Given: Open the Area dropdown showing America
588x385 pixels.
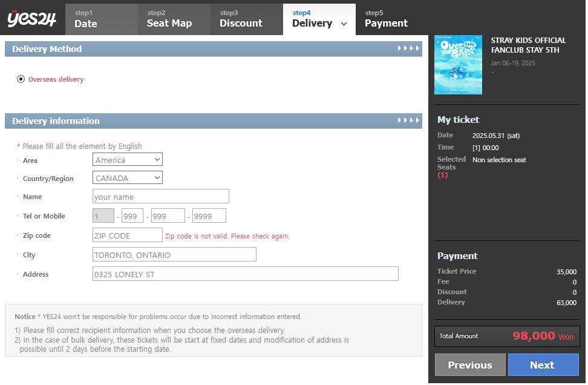Looking at the screenshot, I should [128, 159].
